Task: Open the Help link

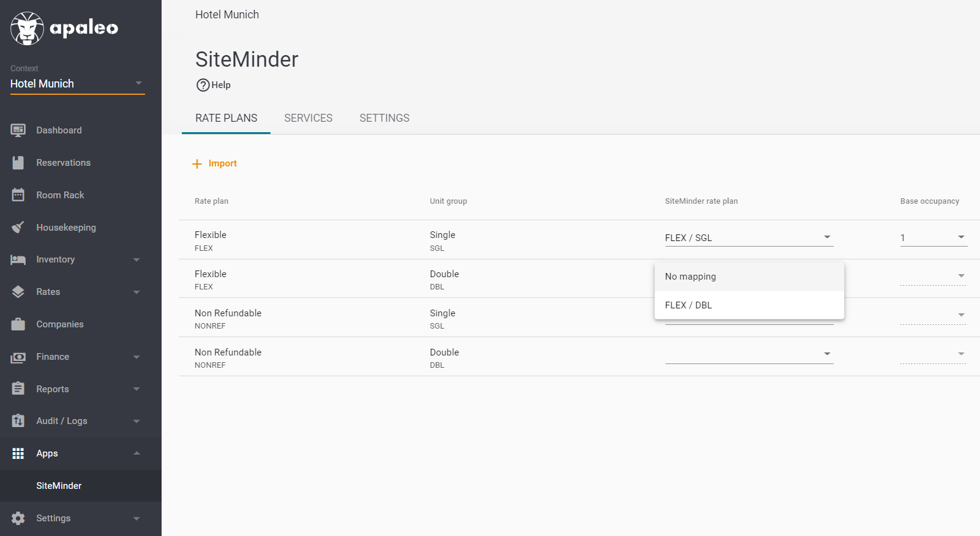Action: point(214,85)
